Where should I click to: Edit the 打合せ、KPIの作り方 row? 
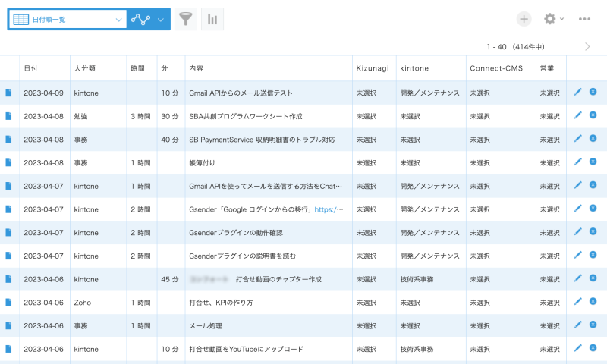coord(577,301)
